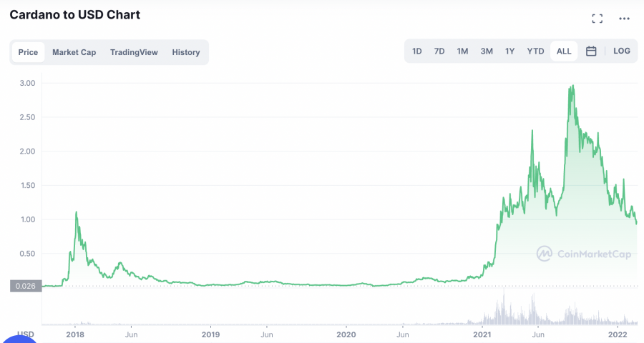The image size is (644, 343).
Task: Click the 2021 x-axis label
Action: 482,334
